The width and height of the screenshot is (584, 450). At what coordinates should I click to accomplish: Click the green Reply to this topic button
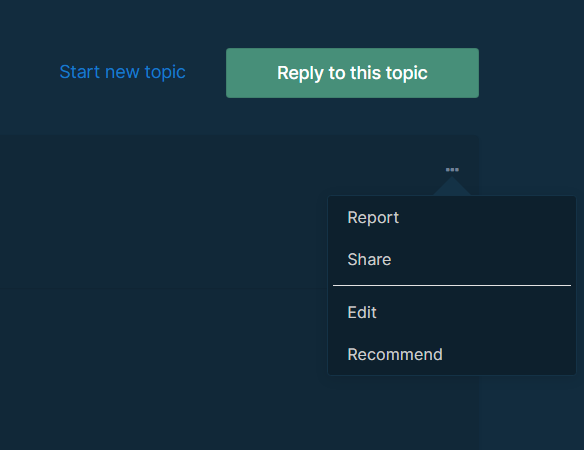click(352, 73)
